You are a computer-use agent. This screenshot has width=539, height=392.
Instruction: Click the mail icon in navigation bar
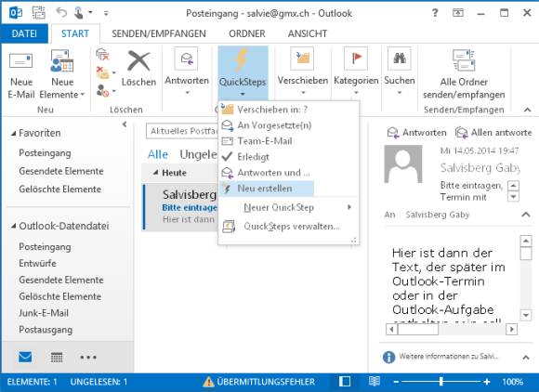[x=25, y=357]
